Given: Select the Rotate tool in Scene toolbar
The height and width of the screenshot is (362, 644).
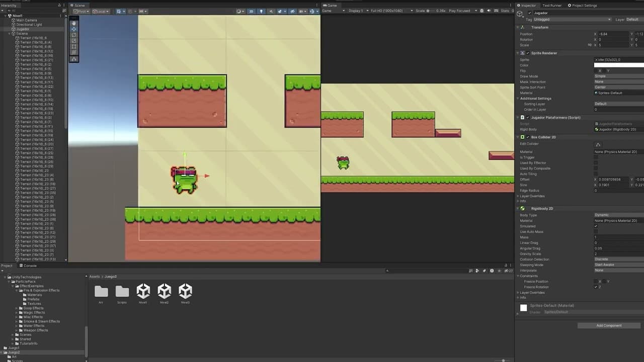Looking at the screenshot, I should [74, 35].
